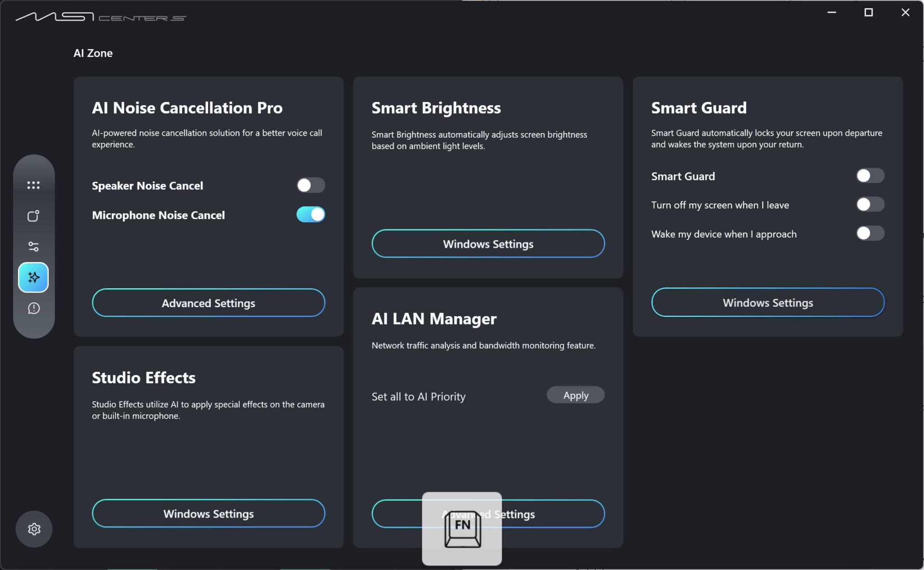Screen dimensions: 924x570
Task: Open the device sidebar icon
Action: pyautogui.click(x=33, y=216)
